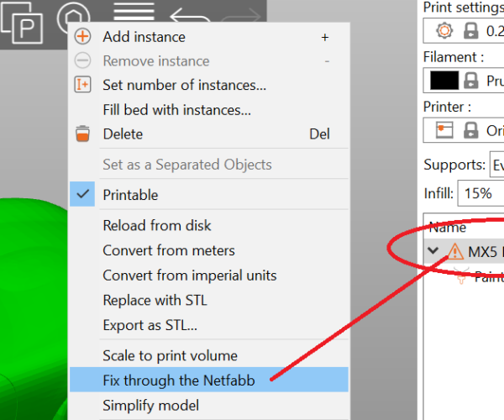The width and height of the screenshot is (504, 420).
Task: Click the model error warning triangle icon
Action: click(x=455, y=251)
